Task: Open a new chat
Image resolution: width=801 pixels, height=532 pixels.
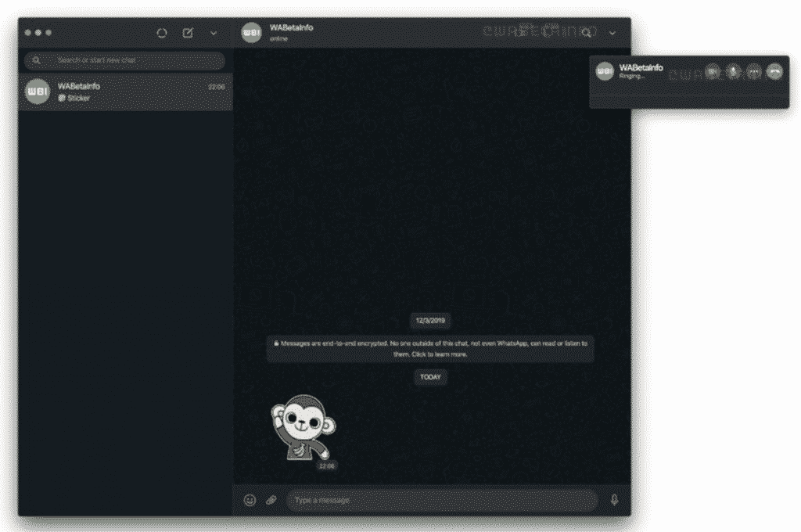Action: [187, 33]
